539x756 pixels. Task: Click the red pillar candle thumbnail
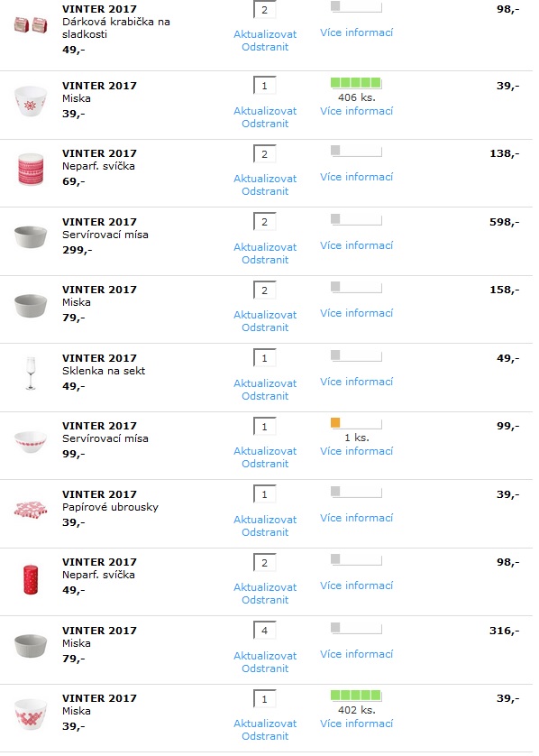point(31,579)
